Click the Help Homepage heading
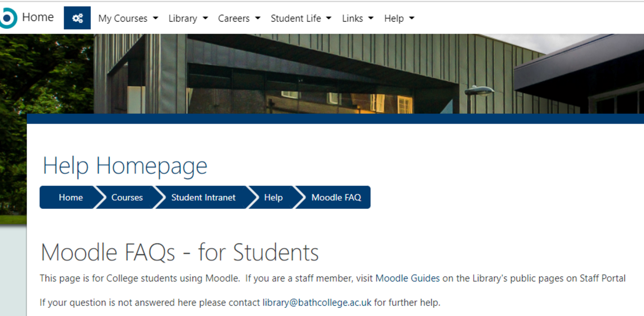The image size is (644, 316). tap(125, 166)
